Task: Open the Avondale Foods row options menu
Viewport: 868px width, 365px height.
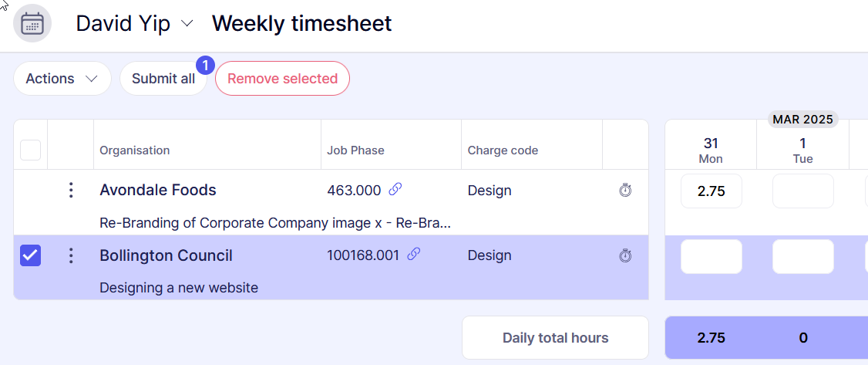Action: click(71, 190)
